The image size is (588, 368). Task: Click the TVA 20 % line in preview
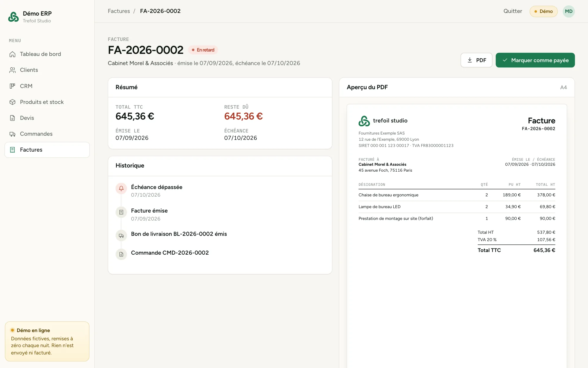pyautogui.click(x=516, y=240)
